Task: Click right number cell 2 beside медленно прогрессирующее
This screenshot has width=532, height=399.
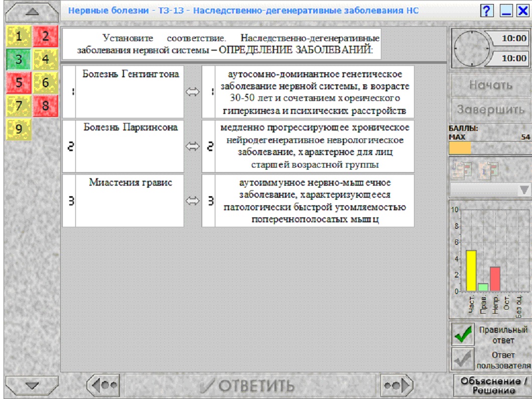Action: [209, 146]
